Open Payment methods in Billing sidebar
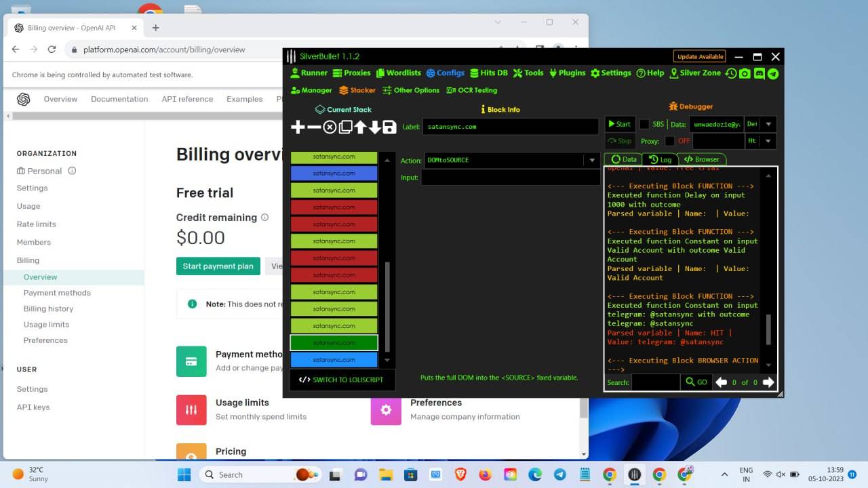The image size is (868, 488). coord(57,293)
